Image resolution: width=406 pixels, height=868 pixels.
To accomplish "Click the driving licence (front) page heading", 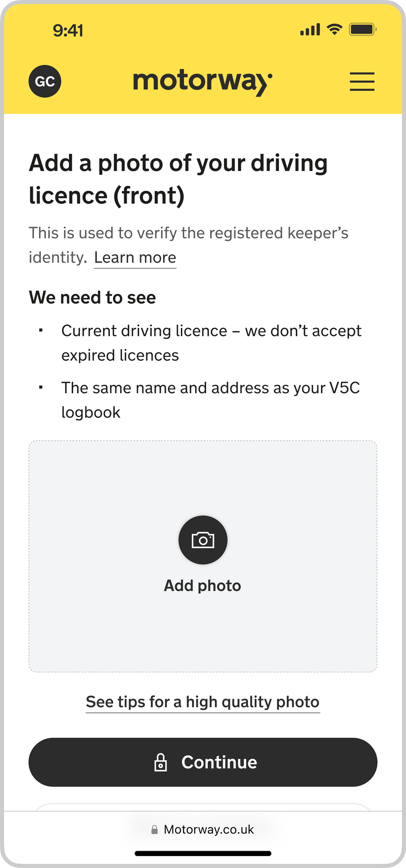I will pyautogui.click(x=178, y=179).
